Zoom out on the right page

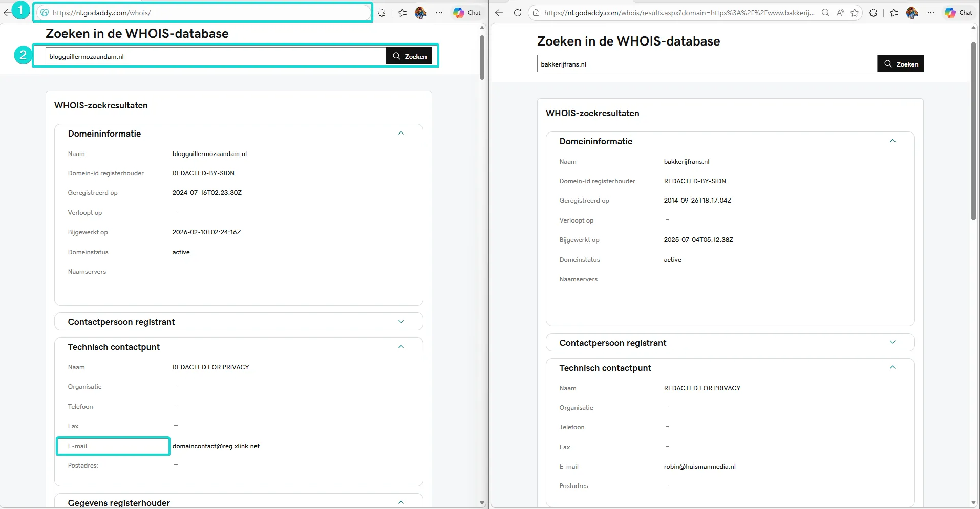click(x=825, y=12)
